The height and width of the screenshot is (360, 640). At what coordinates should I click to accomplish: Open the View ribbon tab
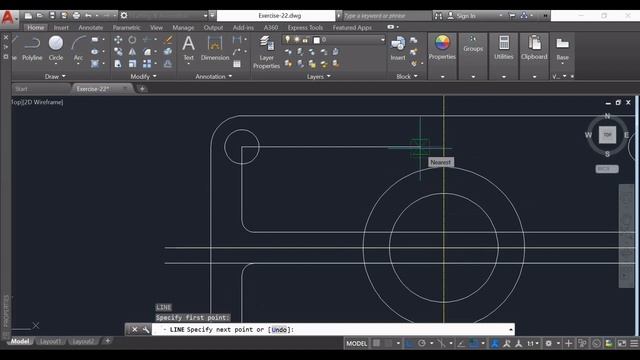[x=156, y=27]
